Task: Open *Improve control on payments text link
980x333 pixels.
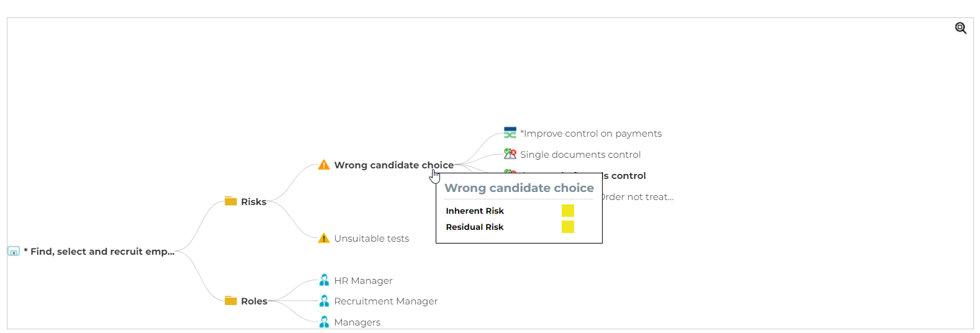Action: (x=591, y=134)
